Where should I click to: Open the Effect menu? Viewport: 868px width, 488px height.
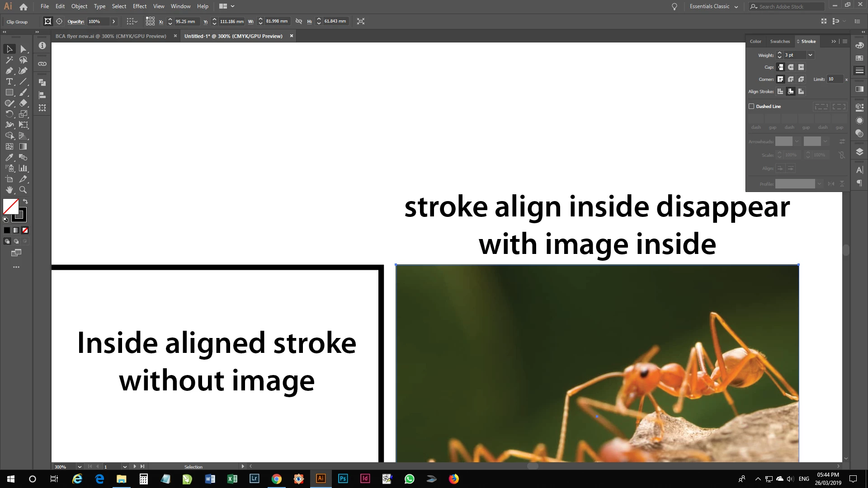point(139,6)
